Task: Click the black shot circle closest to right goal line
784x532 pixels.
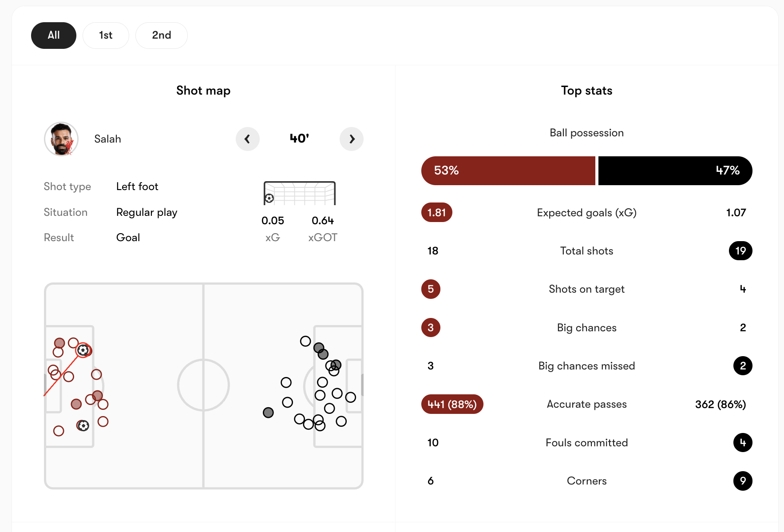Action: (x=351, y=397)
